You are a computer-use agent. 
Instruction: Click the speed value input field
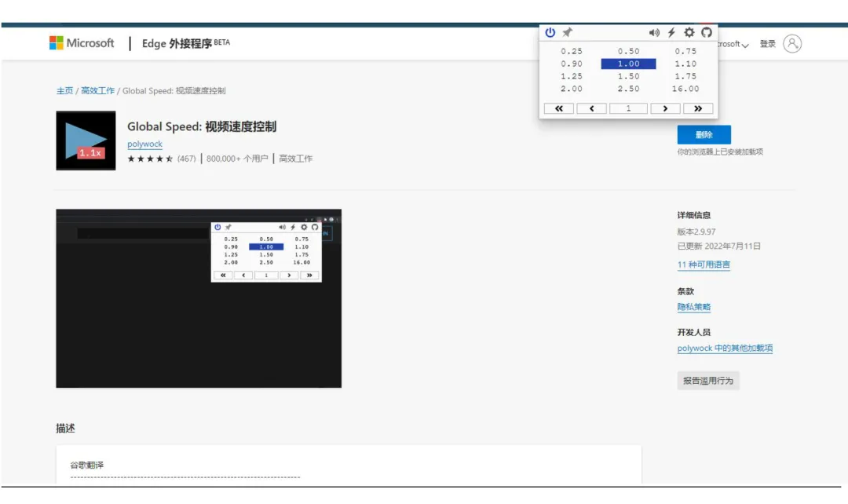point(628,108)
